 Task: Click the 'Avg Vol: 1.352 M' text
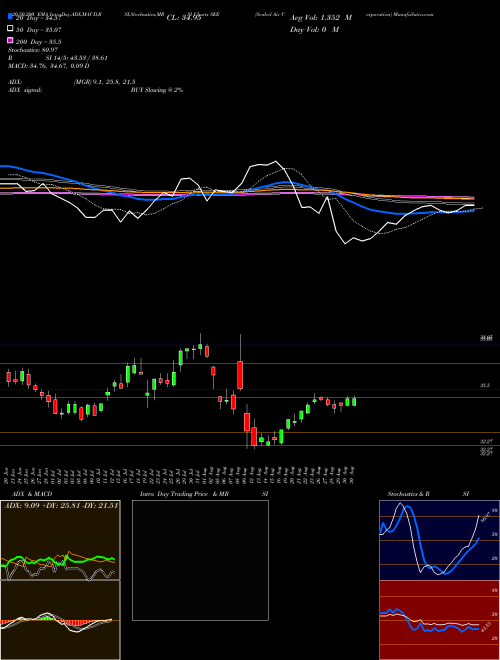[x=321, y=18]
